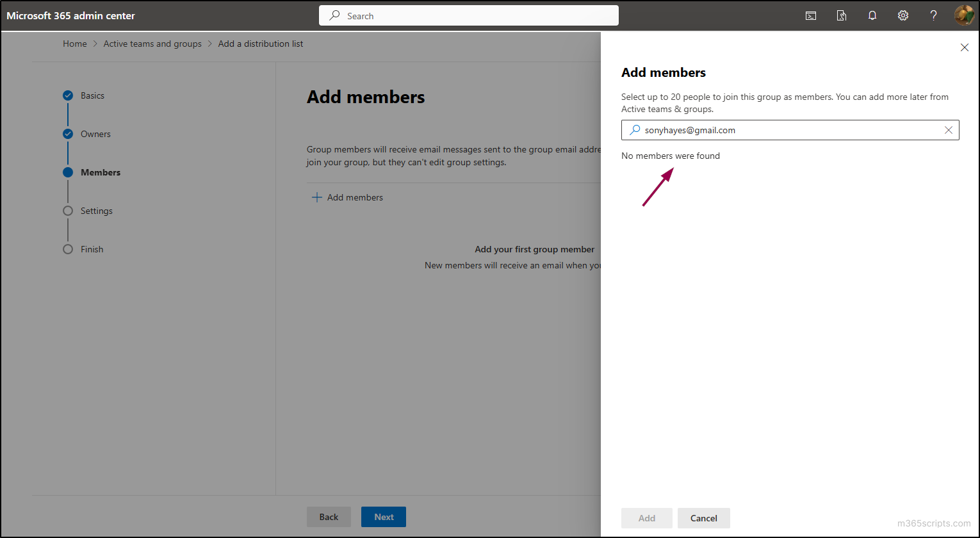Viewport: 980px width, 538px height.
Task: Click the plus icon beside Add members
Action: (317, 197)
